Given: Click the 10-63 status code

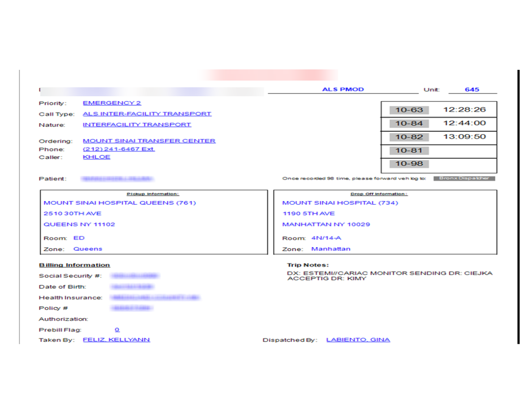Looking at the screenshot, I should pos(409,110).
